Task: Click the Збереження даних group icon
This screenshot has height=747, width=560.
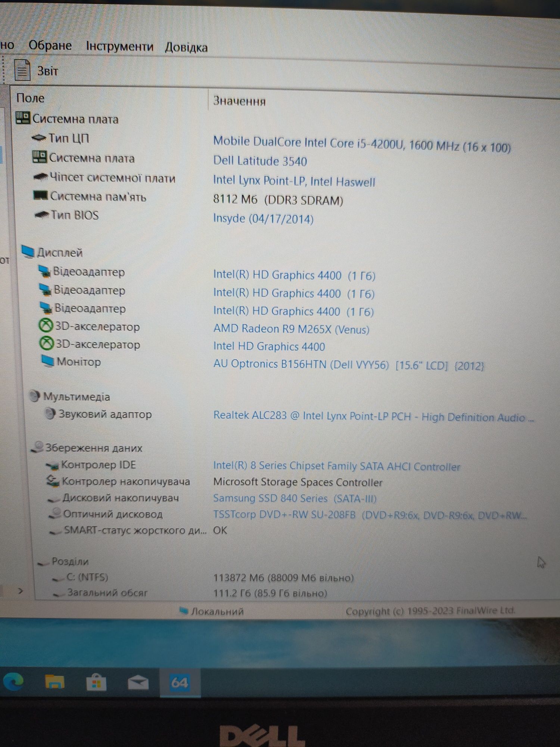Action: click(37, 447)
